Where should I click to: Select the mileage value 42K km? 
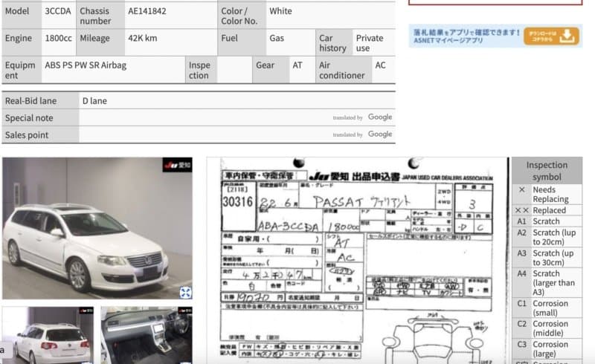tap(142, 38)
